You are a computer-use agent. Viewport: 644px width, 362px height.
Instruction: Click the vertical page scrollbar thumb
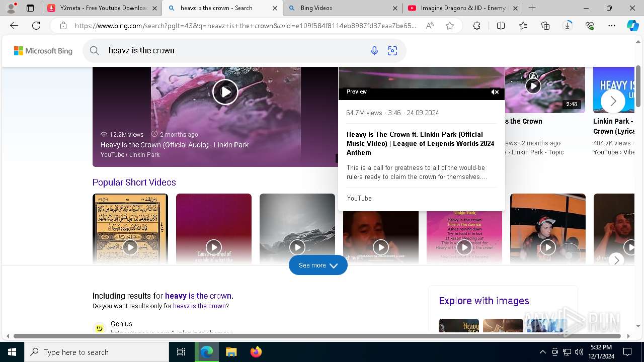(x=638, y=86)
